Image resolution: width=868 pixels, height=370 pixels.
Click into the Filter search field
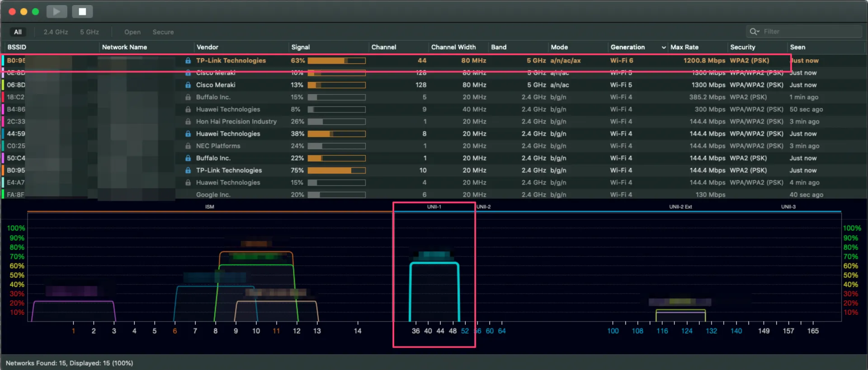pos(809,32)
